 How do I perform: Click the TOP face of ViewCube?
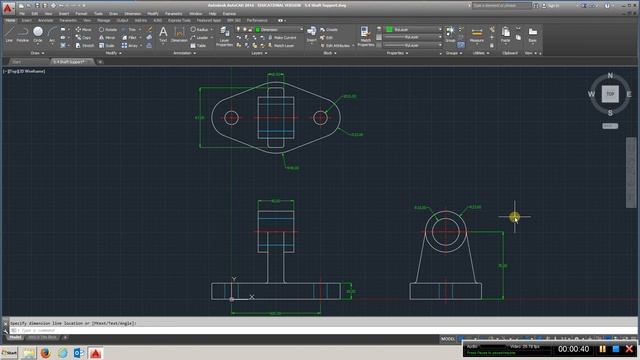(610, 94)
